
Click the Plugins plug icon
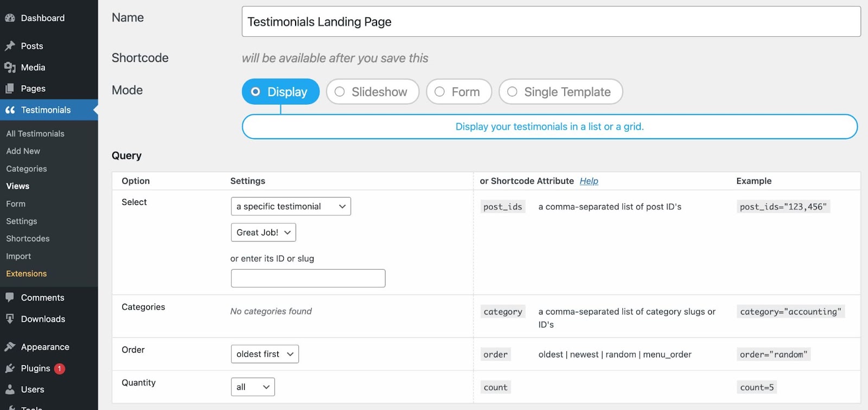click(x=10, y=368)
